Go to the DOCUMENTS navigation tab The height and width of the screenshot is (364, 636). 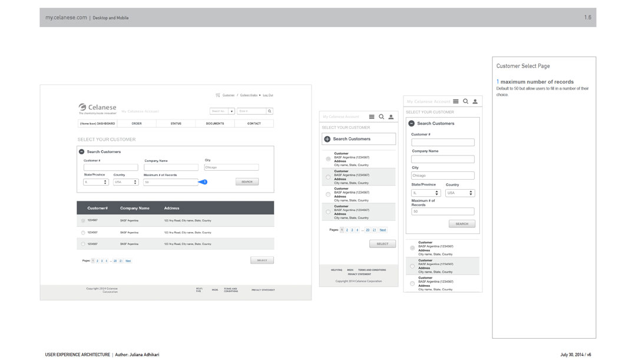pos(215,124)
